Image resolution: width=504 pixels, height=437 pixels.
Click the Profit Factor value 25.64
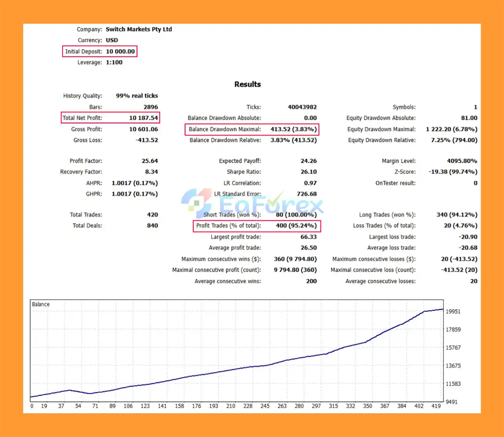pos(150,161)
